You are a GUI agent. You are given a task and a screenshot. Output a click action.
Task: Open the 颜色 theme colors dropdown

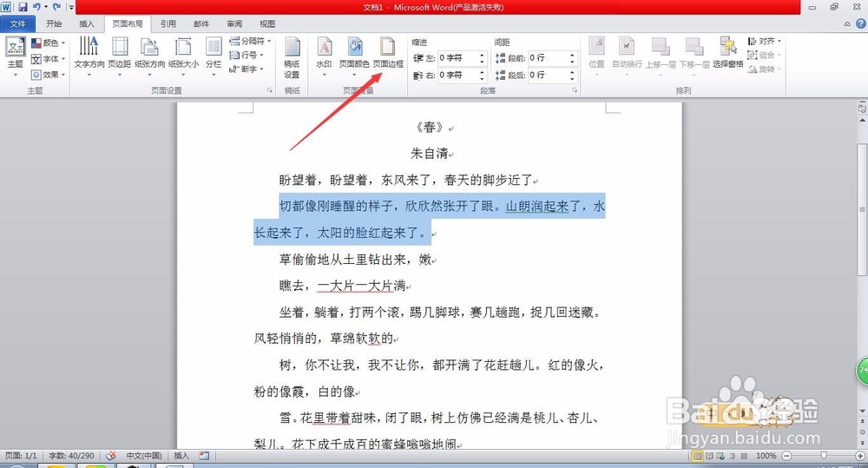48,43
